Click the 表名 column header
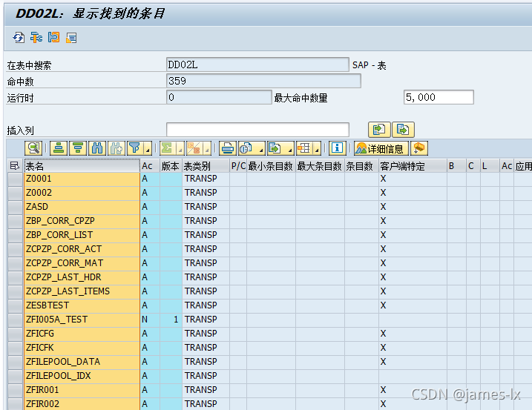The height and width of the screenshot is (410, 532). click(x=82, y=166)
